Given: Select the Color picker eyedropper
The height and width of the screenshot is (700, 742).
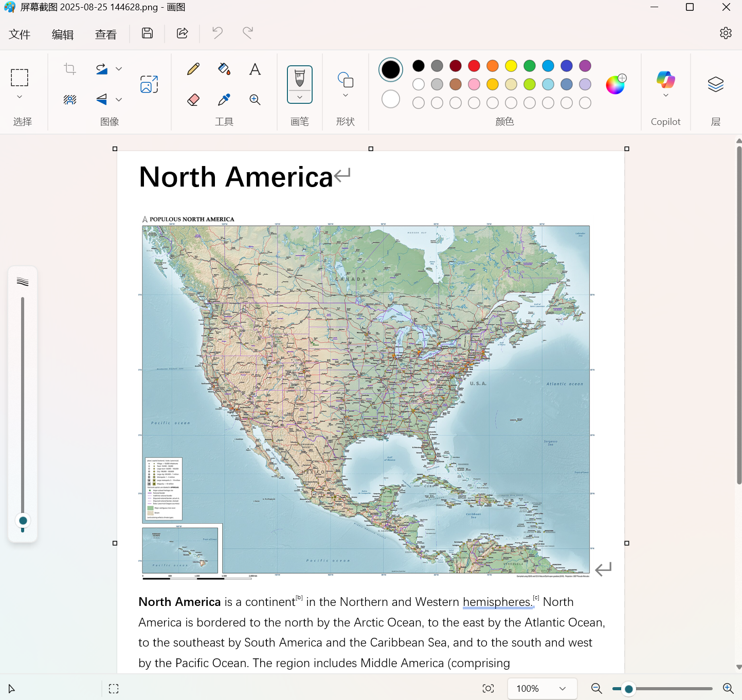Looking at the screenshot, I should 224,99.
